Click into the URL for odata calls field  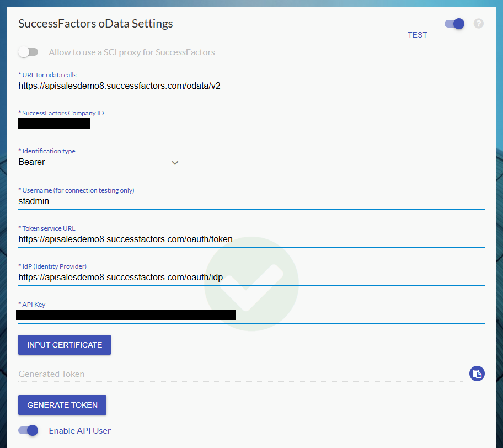[251, 86]
